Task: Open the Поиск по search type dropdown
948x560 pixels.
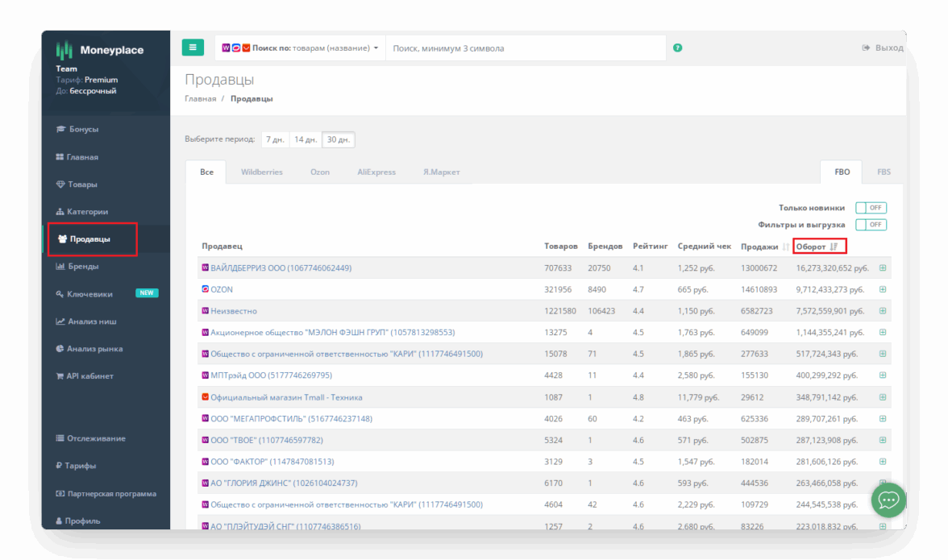Action: pyautogui.click(x=314, y=48)
